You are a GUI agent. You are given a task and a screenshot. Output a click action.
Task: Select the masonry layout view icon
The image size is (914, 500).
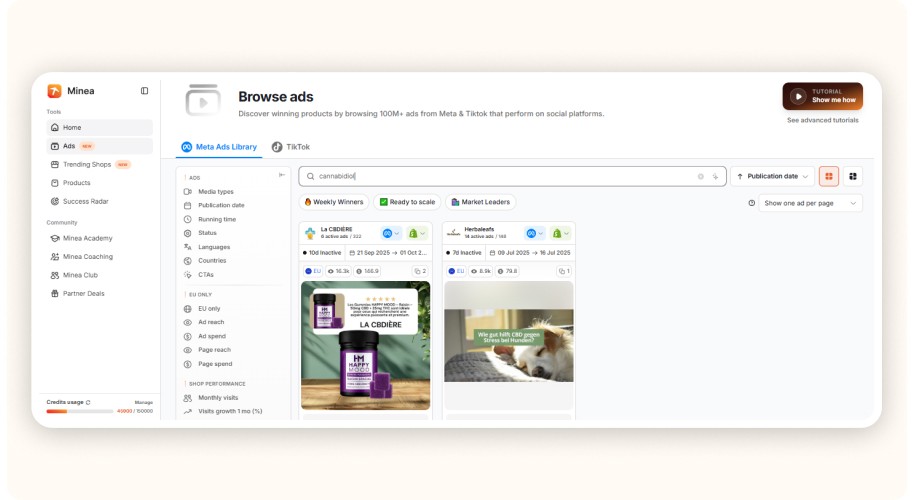(853, 176)
